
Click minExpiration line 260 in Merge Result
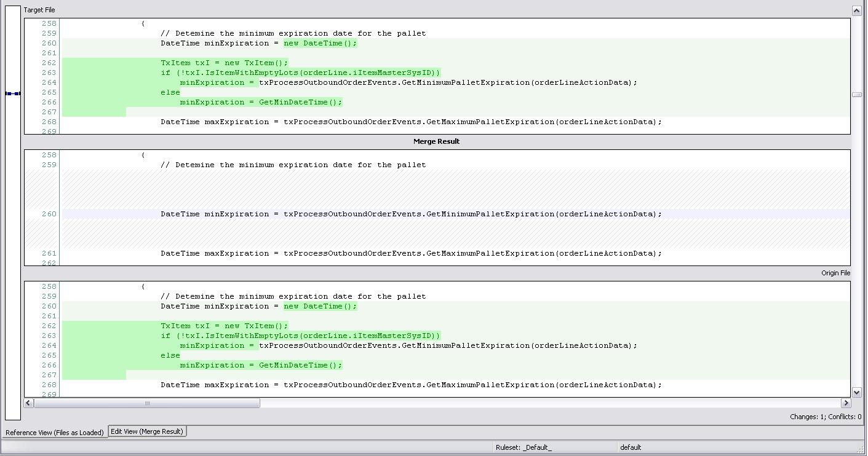412,214
